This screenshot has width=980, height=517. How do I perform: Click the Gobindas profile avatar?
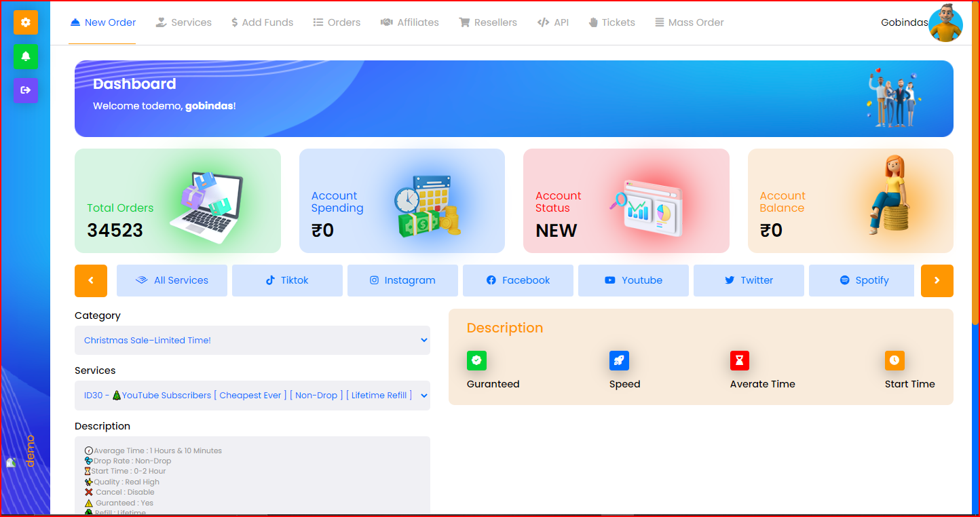945,23
